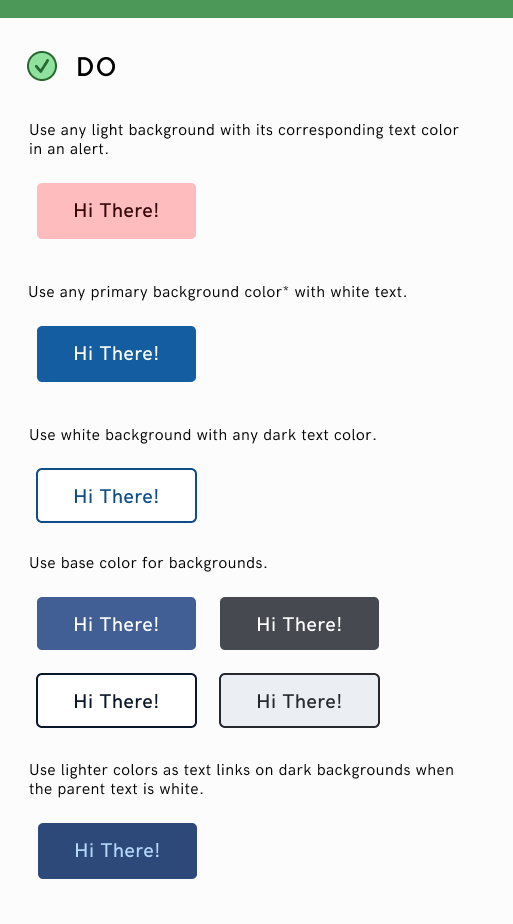Select the dark gray base color button
Screen dimensions: 513x924
pos(299,623)
